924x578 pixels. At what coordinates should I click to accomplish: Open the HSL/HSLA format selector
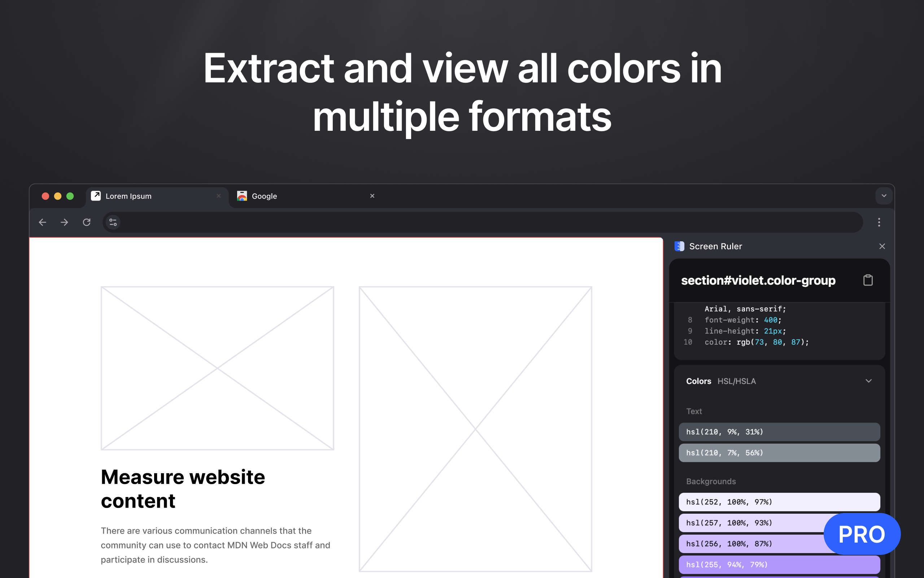(736, 381)
